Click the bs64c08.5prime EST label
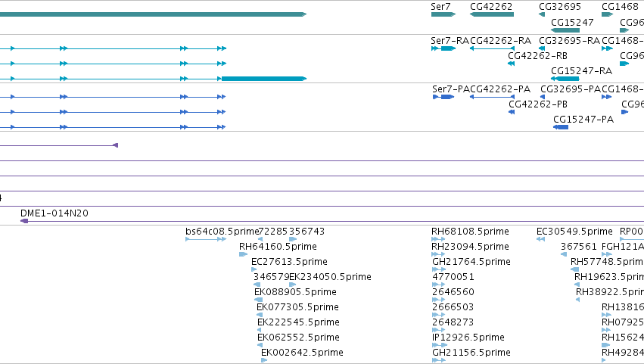The image size is (644, 364). pos(222,232)
